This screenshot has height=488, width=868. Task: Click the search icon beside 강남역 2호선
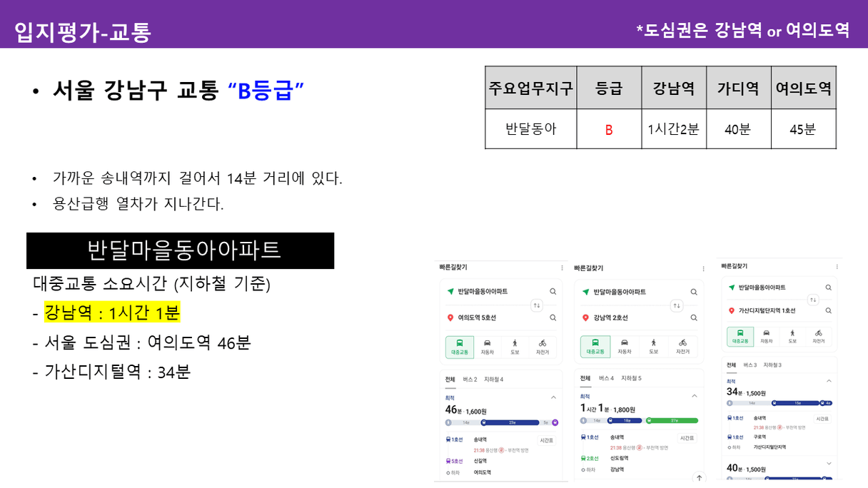click(x=694, y=317)
